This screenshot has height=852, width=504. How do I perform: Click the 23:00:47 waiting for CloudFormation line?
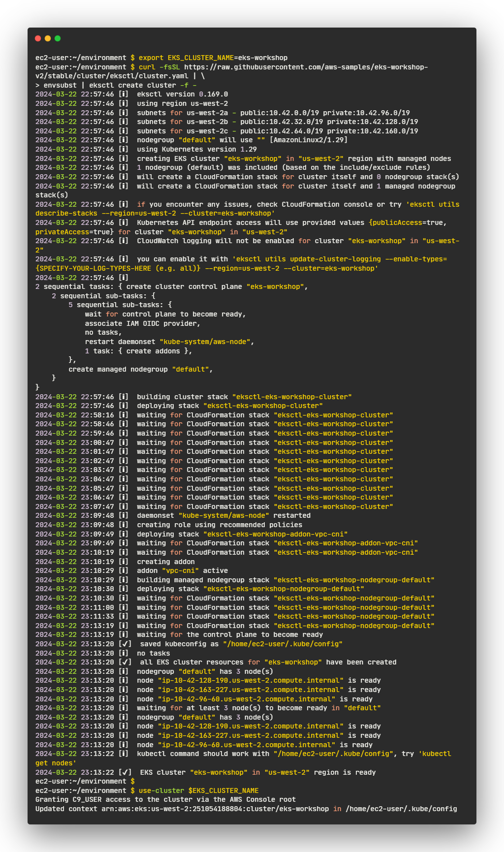pos(215,442)
